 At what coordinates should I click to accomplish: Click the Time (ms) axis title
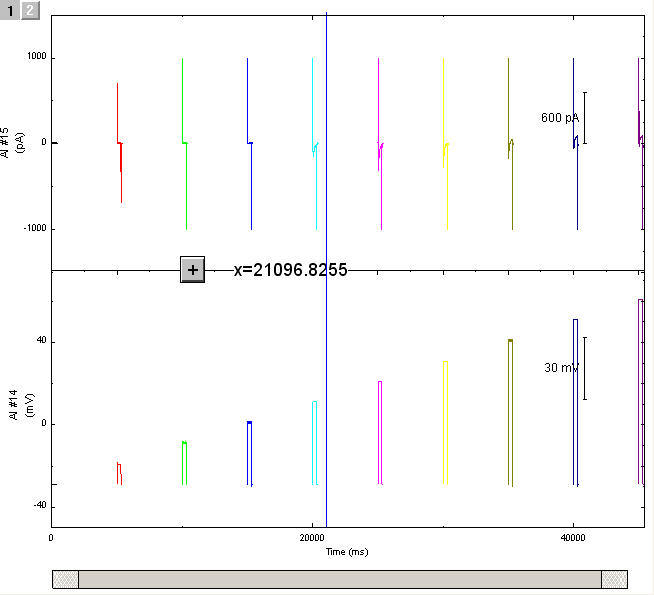(346, 552)
